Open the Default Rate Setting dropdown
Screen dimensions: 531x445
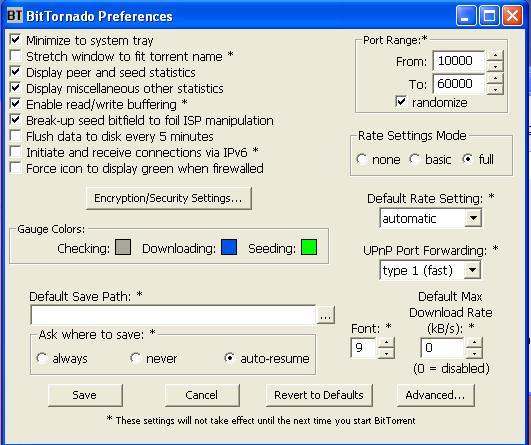click(473, 218)
